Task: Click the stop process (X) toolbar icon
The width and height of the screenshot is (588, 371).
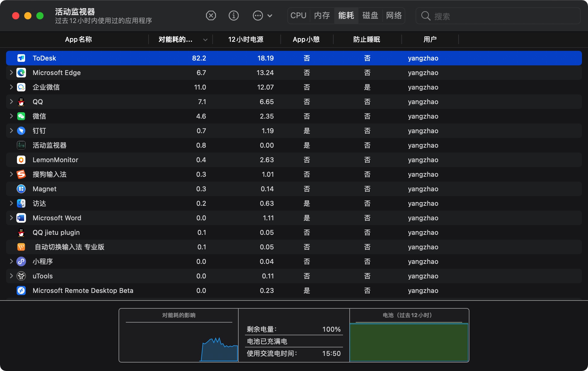Action: 211,15
